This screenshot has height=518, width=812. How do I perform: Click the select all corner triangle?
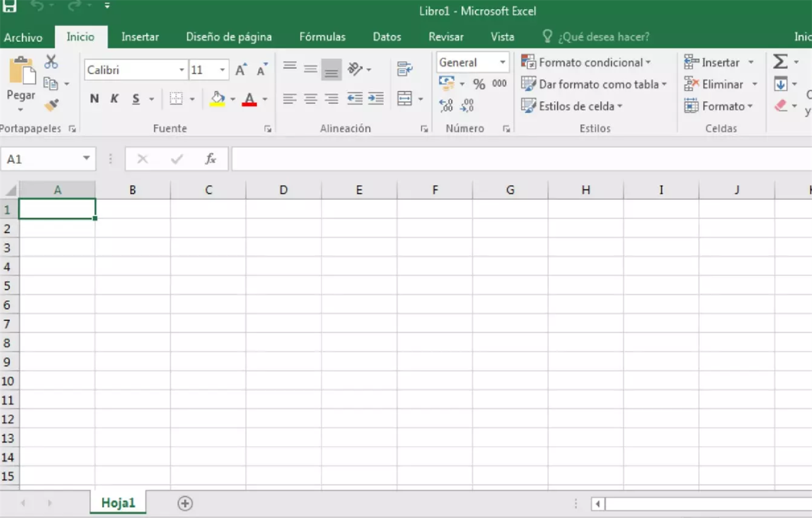10,190
